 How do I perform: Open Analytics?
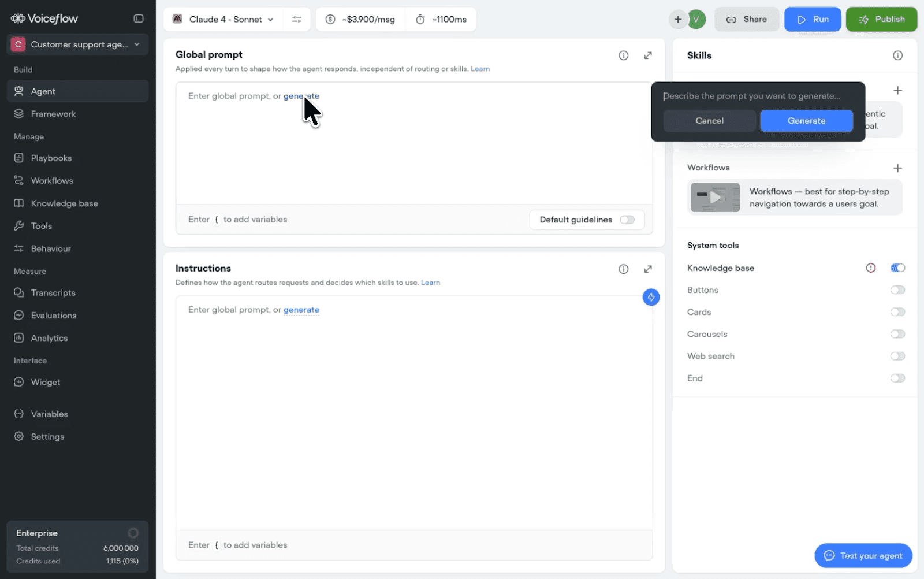77,338
